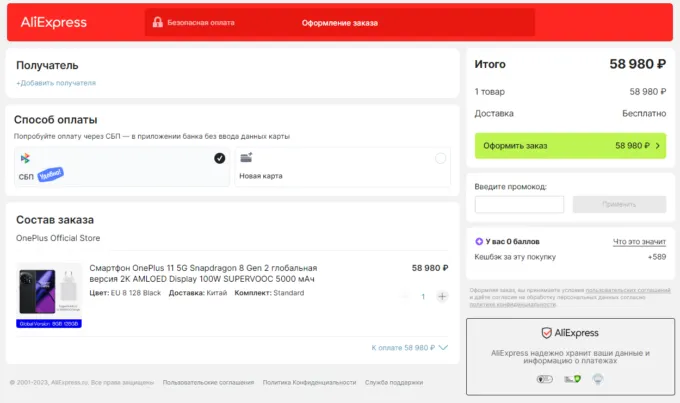Click the 'Применить' promo code button
680x403 pixels.
(618, 204)
